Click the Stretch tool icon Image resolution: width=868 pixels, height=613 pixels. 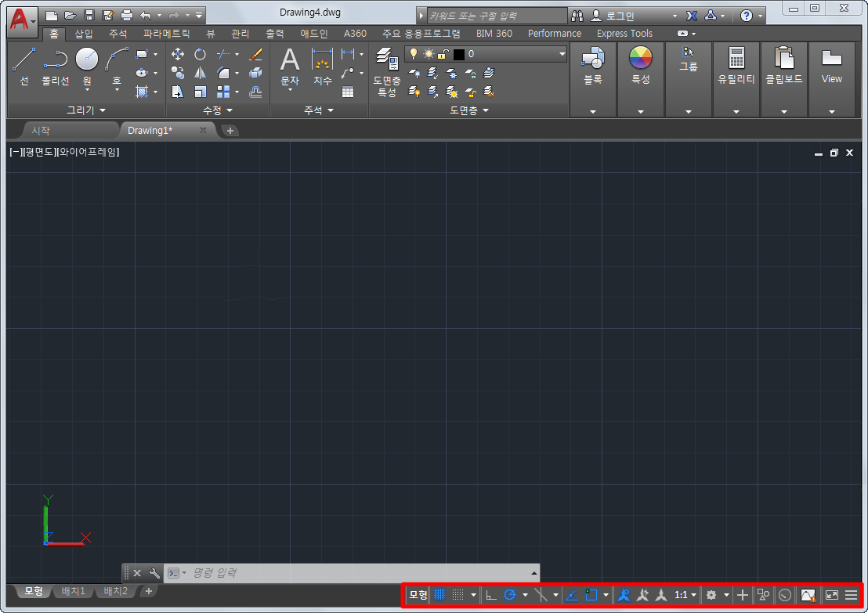[178, 92]
